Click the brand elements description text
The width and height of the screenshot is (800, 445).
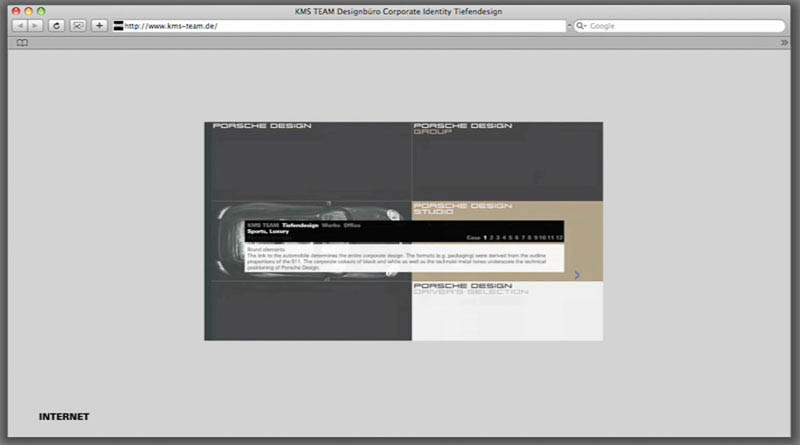click(397, 259)
